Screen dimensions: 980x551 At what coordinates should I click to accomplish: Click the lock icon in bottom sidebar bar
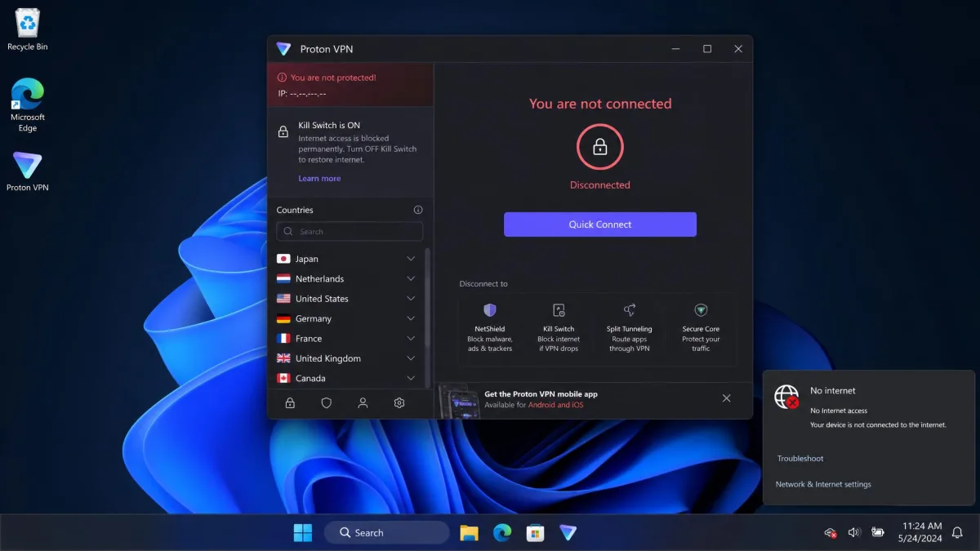tap(290, 402)
